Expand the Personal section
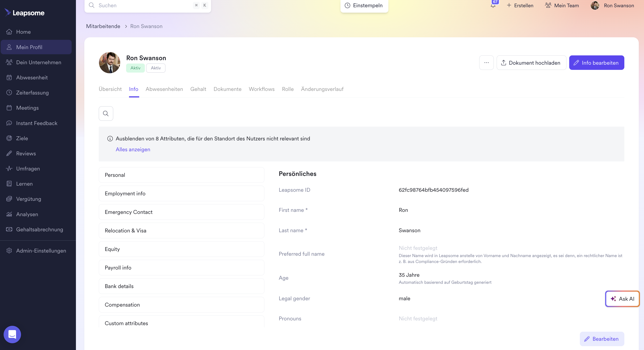Image resolution: width=644 pixels, height=350 pixels. [x=181, y=175]
